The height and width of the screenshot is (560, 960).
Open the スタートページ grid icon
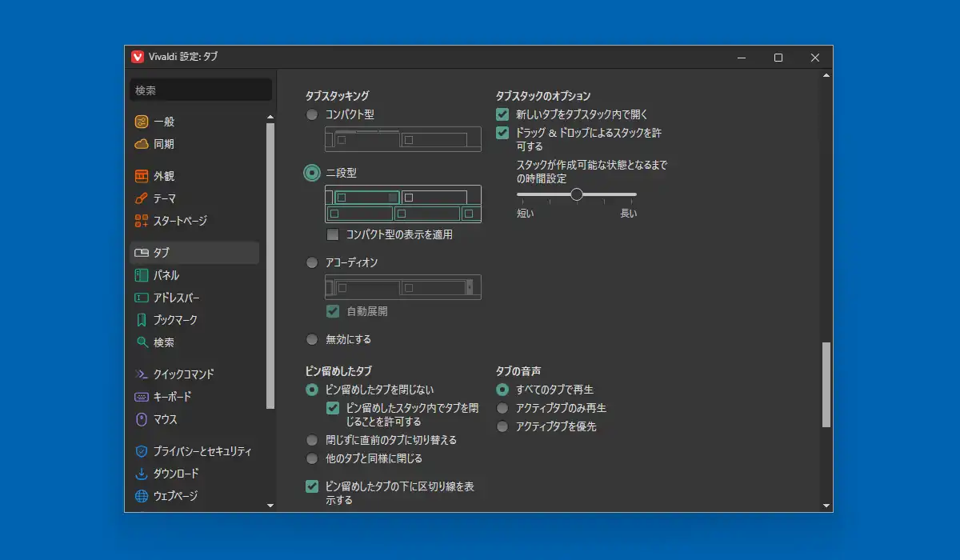pyautogui.click(x=142, y=221)
